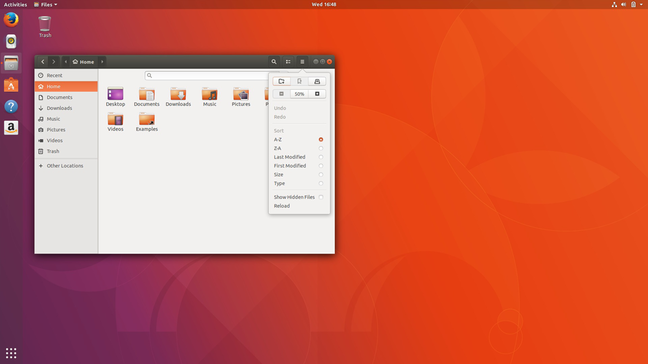Screen dimensions: 648x364
Task: Click the search text field
Action: [x=207, y=76]
